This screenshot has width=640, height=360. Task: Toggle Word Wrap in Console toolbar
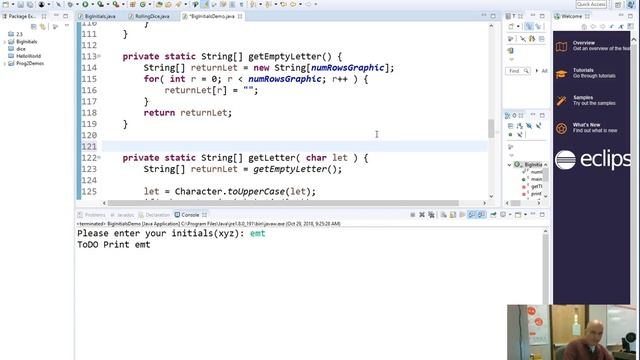pos(462,215)
